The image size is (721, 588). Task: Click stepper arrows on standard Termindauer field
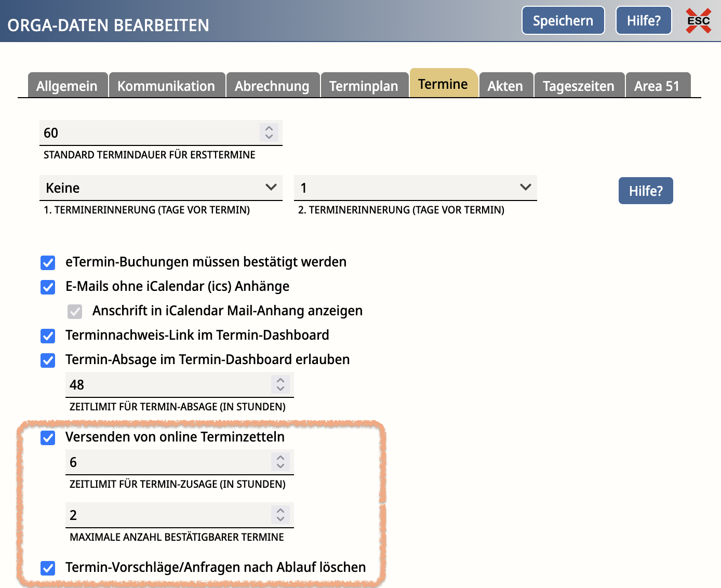coord(269,132)
